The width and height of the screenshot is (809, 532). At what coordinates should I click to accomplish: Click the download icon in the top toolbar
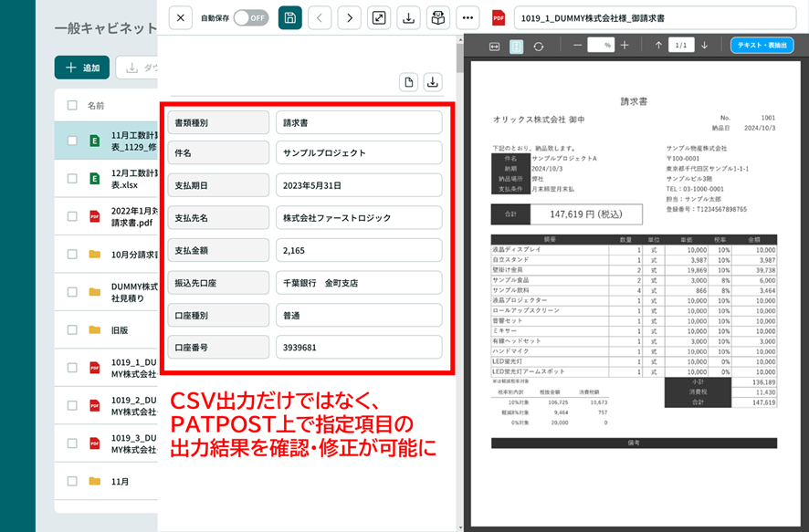click(x=408, y=17)
